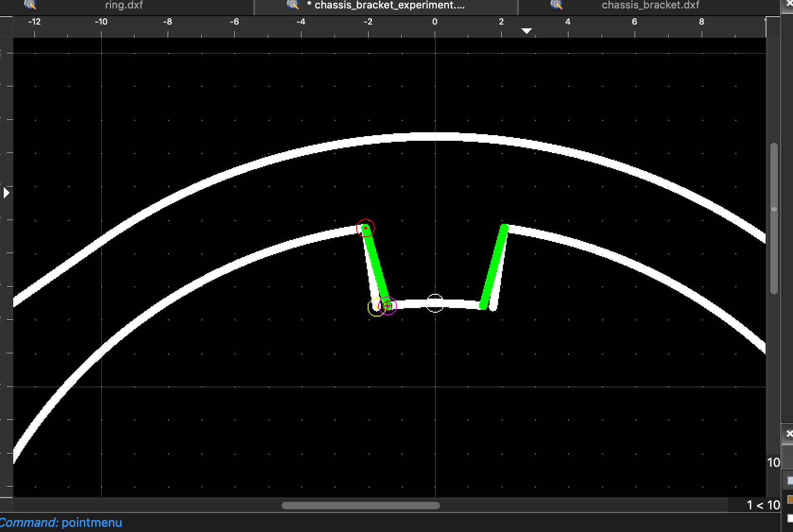This screenshot has width=793, height=532.
Task: Click the "-10" label on the top ruler
Action: pos(101,22)
